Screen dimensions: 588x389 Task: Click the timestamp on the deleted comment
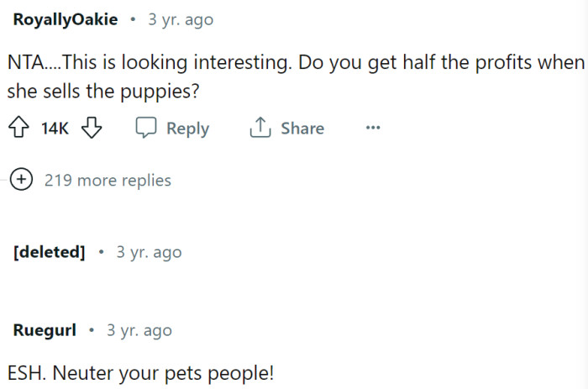coord(149,252)
